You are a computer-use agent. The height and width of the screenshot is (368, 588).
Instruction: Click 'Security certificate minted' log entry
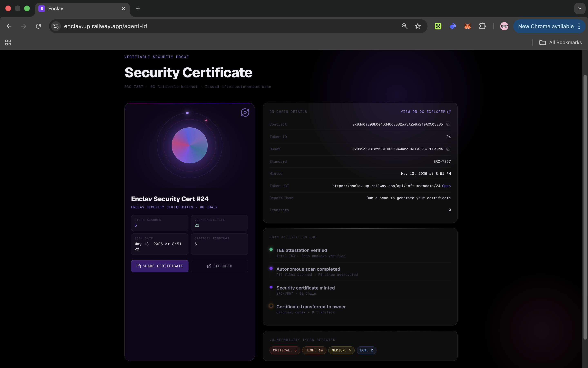(x=305, y=288)
